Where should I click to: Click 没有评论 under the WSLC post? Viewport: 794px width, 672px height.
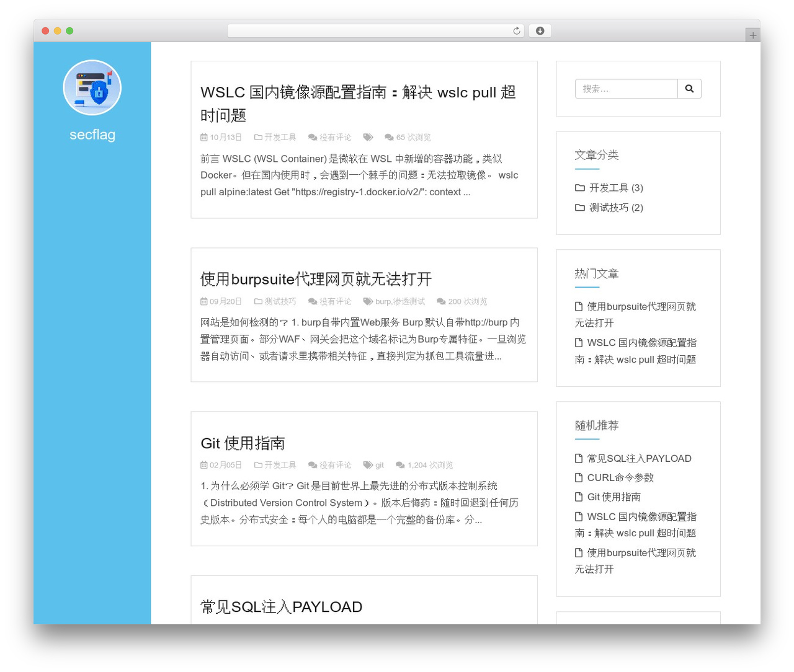335,138
